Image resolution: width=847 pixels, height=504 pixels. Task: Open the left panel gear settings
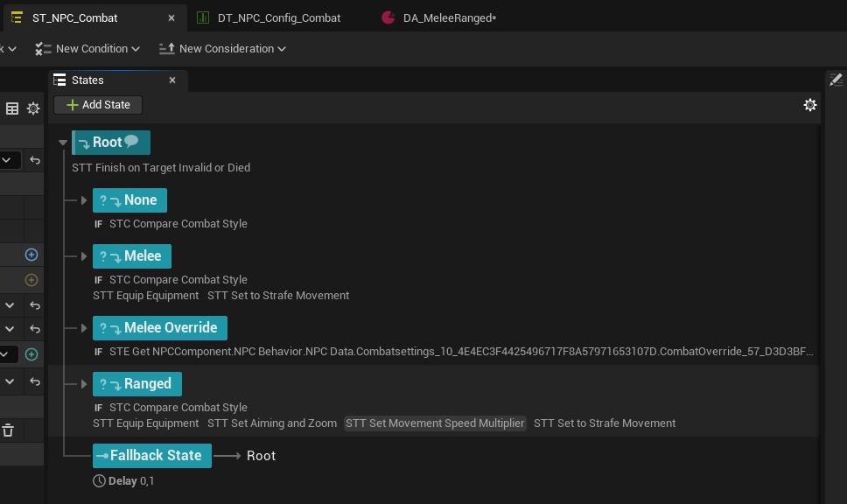click(x=33, y=108)
